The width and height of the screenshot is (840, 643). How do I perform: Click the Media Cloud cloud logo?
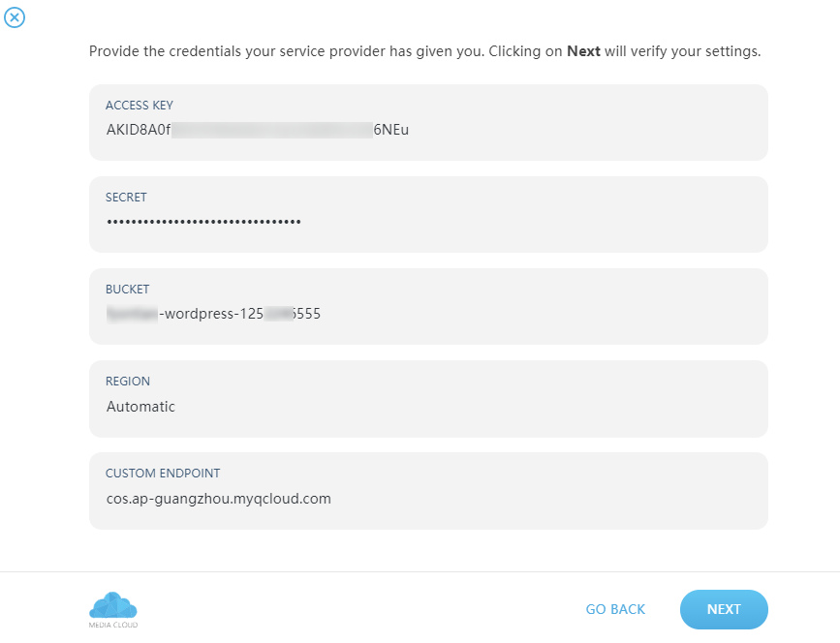coord(113,605)
